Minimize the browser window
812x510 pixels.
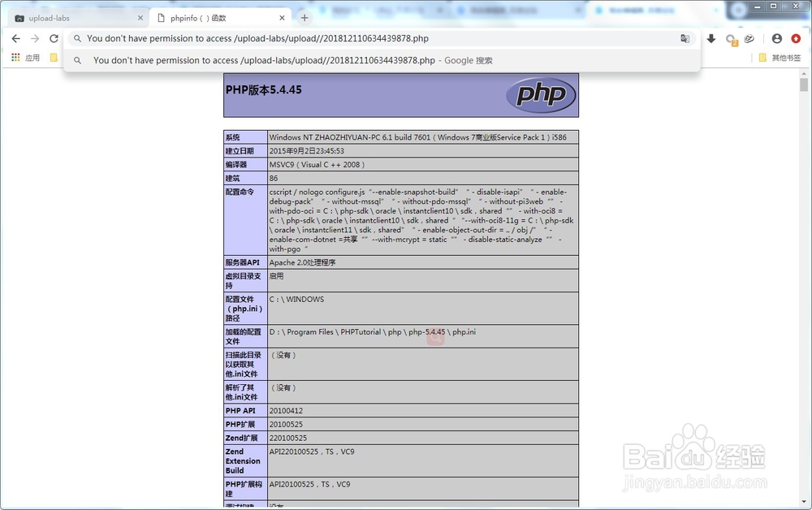[758, 6]
